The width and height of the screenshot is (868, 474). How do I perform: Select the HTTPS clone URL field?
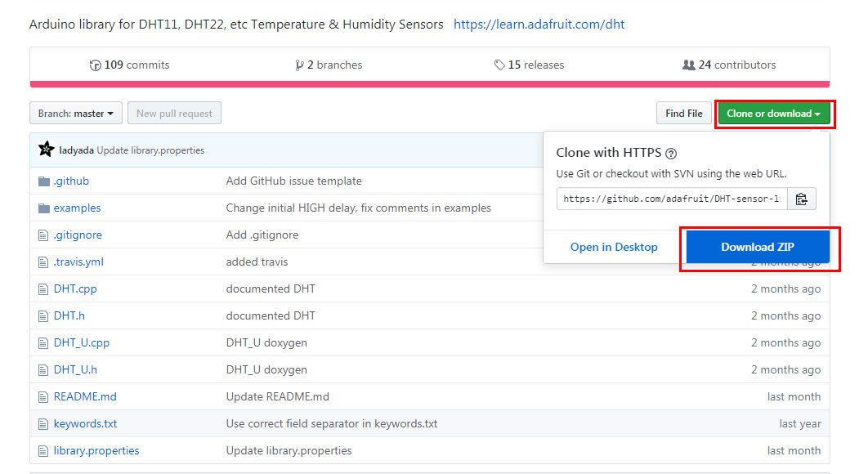[672, 199]
